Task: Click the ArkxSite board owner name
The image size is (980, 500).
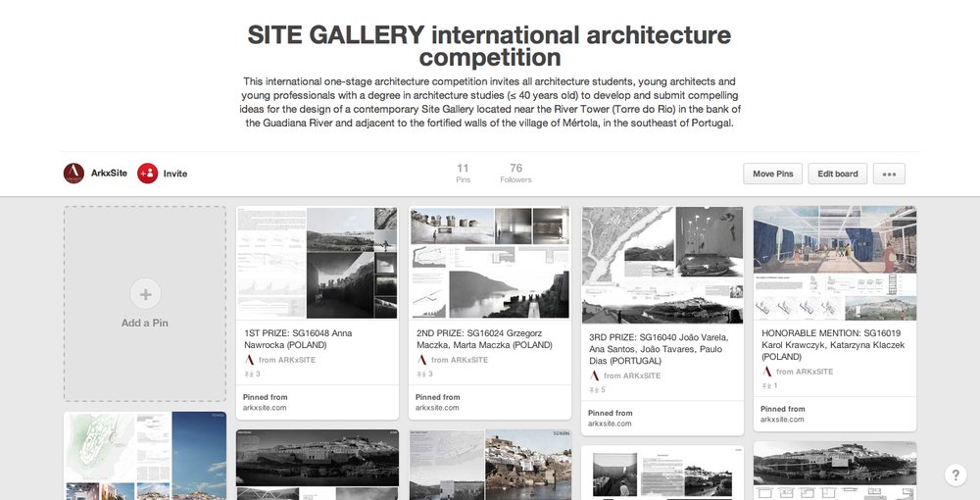Action: [108, 174]
